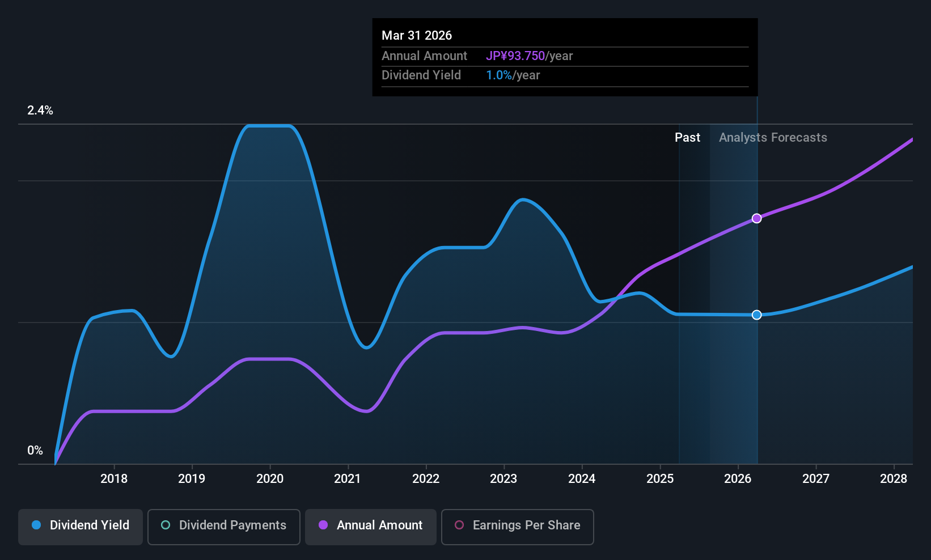Click the 2019 x-axis label
This screenshot has width=931, height=560.
pos(192,478)
